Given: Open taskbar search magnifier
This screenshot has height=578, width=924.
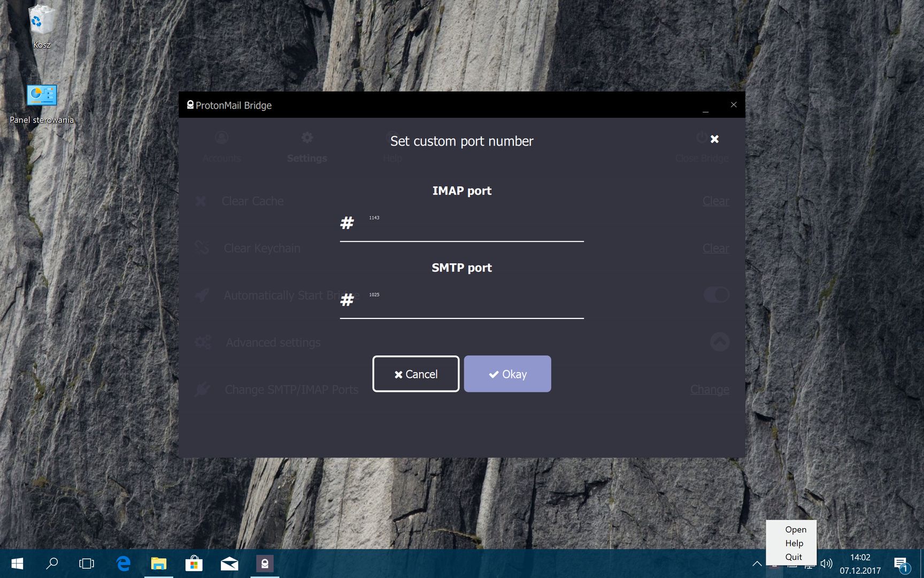Looking at the screenshot, I should pos(52,564).
